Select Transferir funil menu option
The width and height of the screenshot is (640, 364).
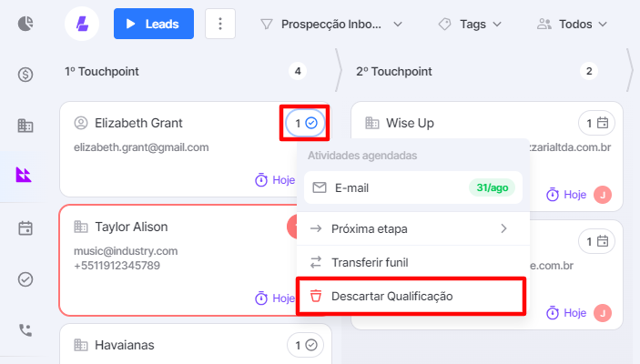click(x=413, y=262)
